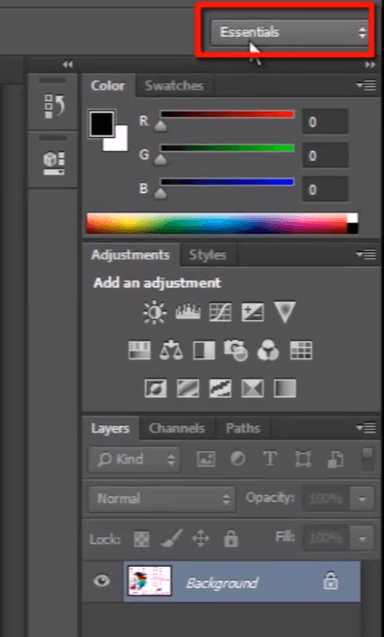384x637 pixels.
Task: Add an Exposure adjustment
Action: coord(252,312)
